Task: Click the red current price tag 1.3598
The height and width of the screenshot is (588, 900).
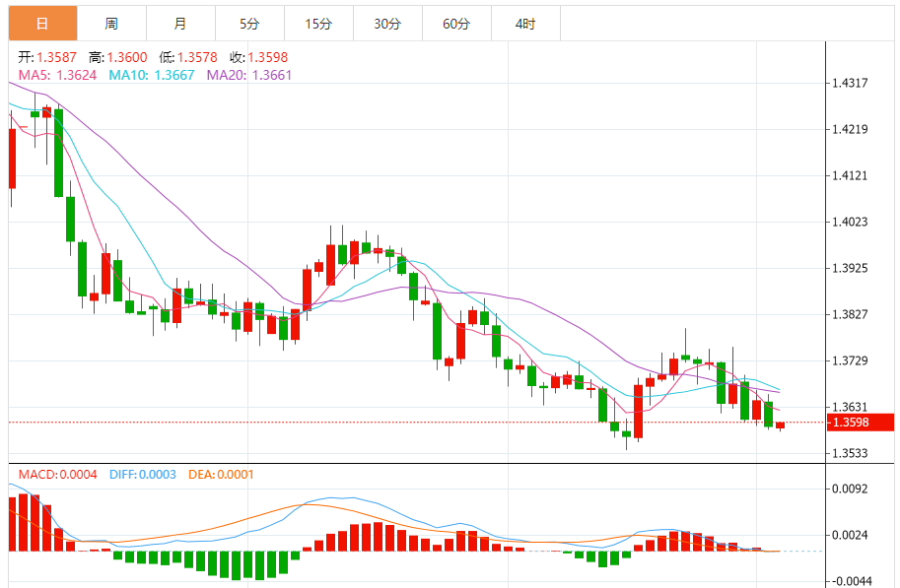Action: pos(860,423)
